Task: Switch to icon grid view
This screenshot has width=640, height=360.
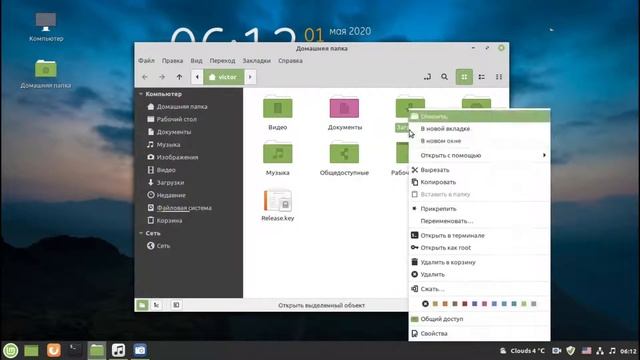Action: pyautogui.click(x=464, y=77)
